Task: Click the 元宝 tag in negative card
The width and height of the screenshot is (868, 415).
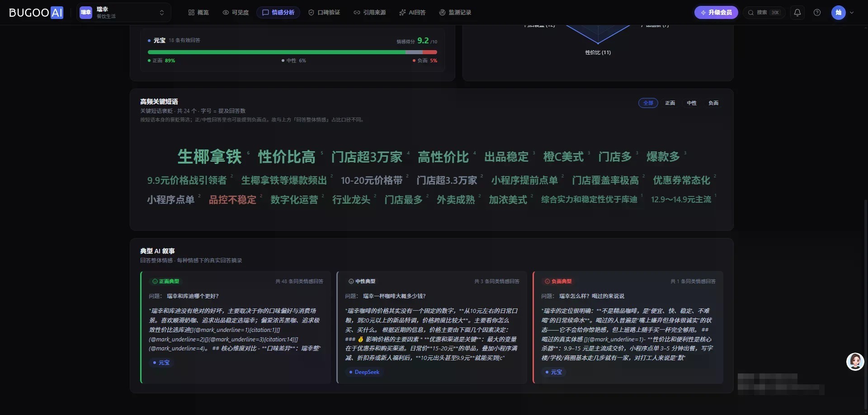Action: click(554, 372)
